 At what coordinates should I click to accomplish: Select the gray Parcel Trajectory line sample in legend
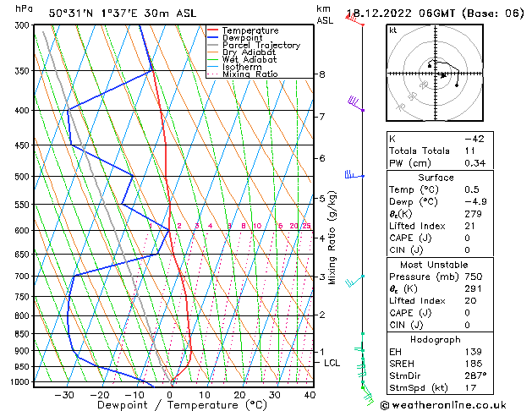pyautogui.click(x=212, y=45)
